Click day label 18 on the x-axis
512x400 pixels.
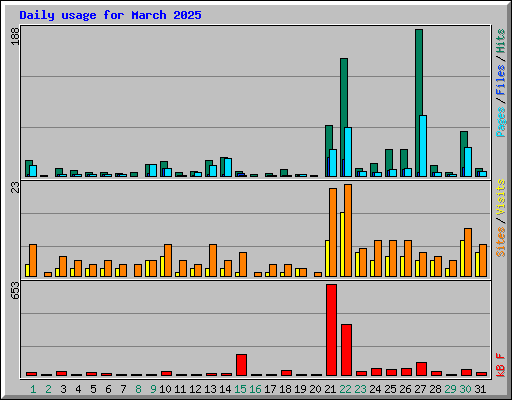(285, 389)
